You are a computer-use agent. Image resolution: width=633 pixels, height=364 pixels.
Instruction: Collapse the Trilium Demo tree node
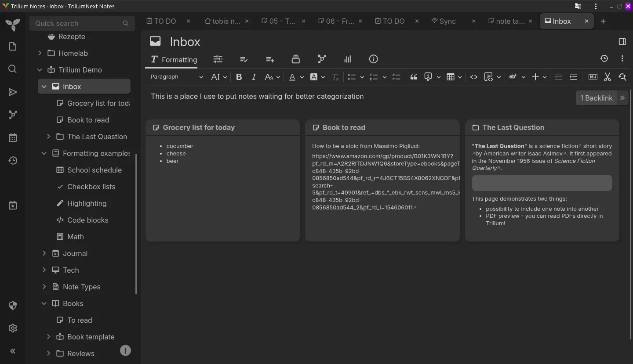(x=39, y=70)
